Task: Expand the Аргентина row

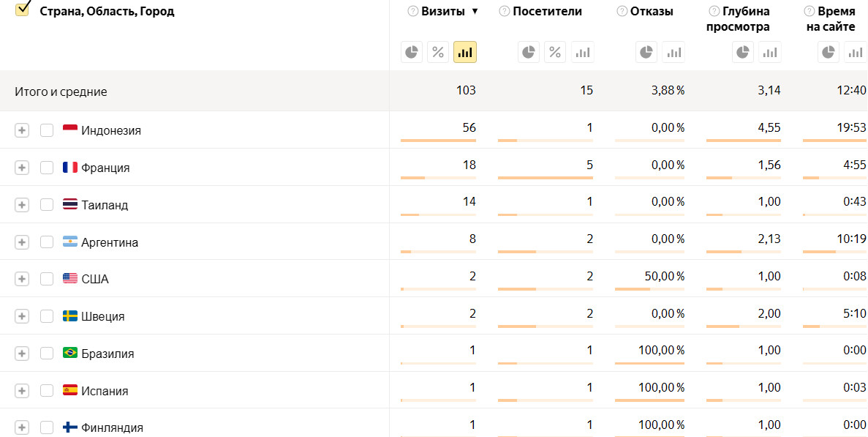Action: pos(22,242)
